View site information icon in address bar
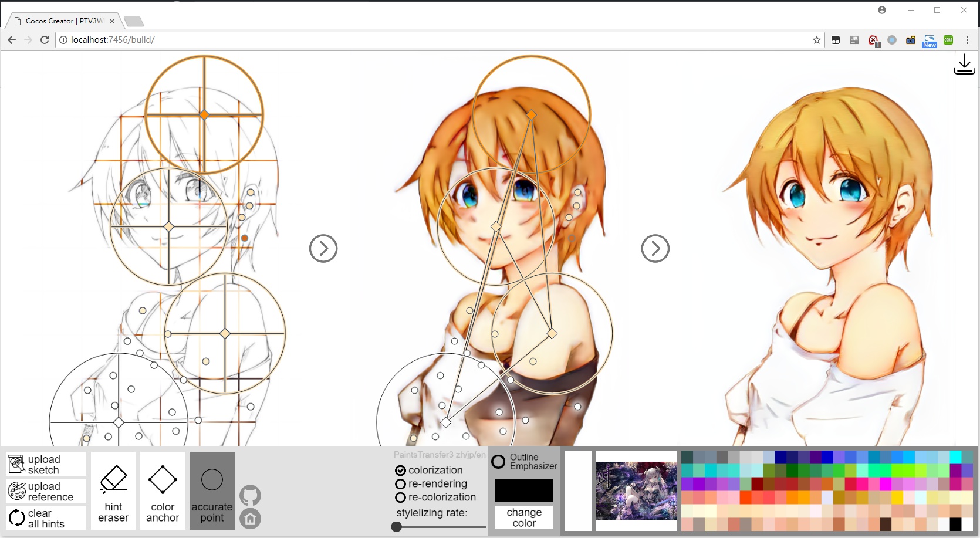 [63, 40]
